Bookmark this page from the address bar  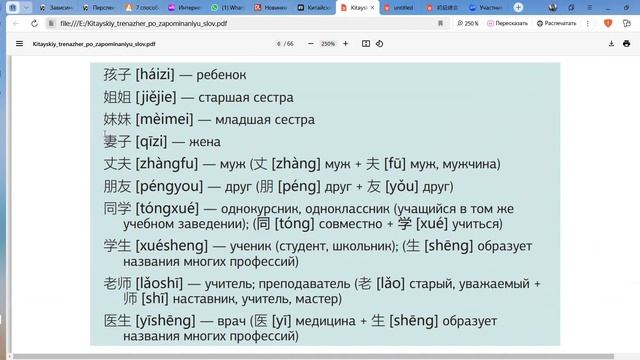[x=440, y=24]
